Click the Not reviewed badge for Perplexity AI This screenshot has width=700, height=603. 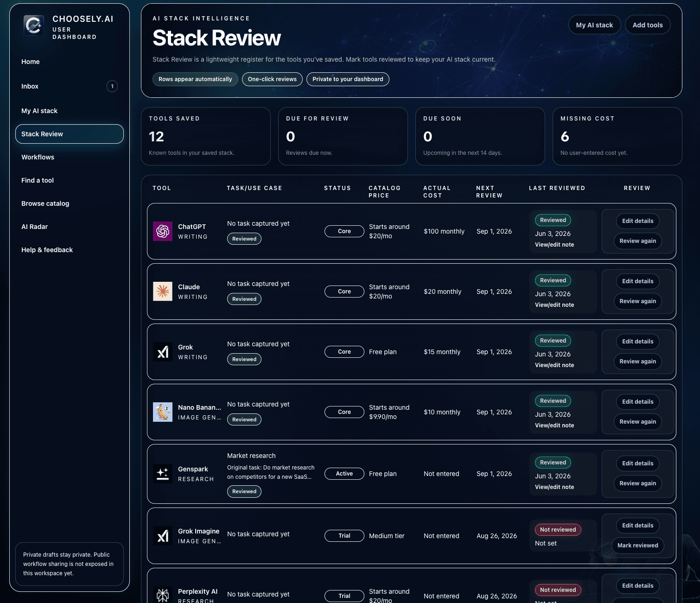(558, 590)
